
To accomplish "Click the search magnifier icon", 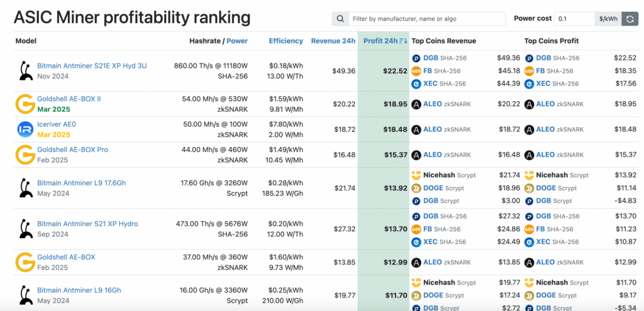I will point(340,19).
